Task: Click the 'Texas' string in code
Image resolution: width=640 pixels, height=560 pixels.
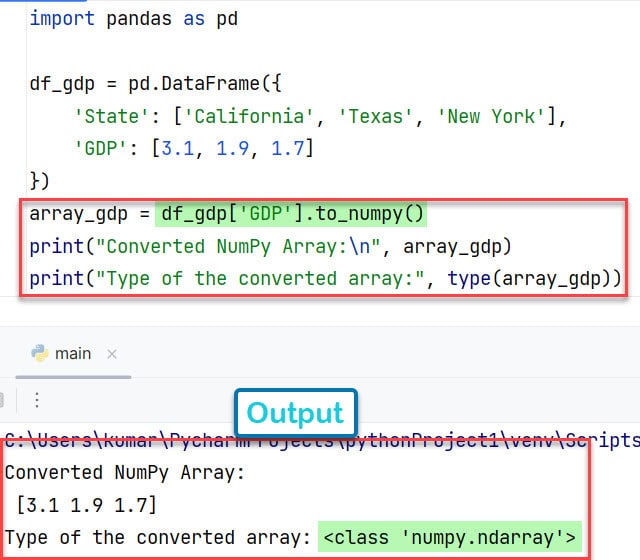Action: click(x=376, y=116)
